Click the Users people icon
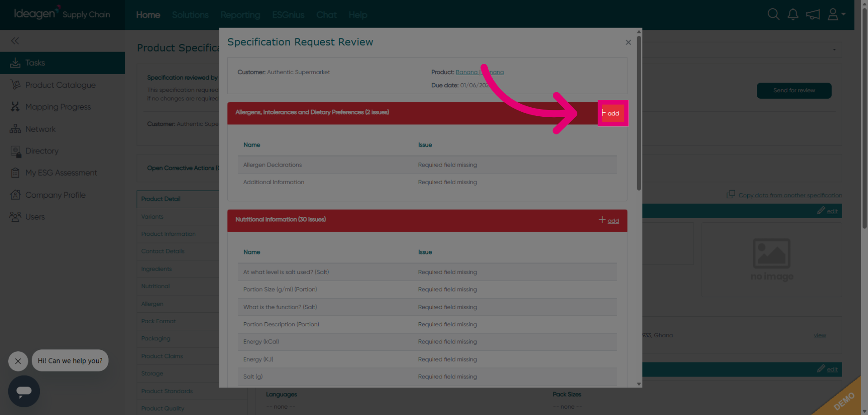The height and width of the screenshot is (415, 868). point(15,217)
